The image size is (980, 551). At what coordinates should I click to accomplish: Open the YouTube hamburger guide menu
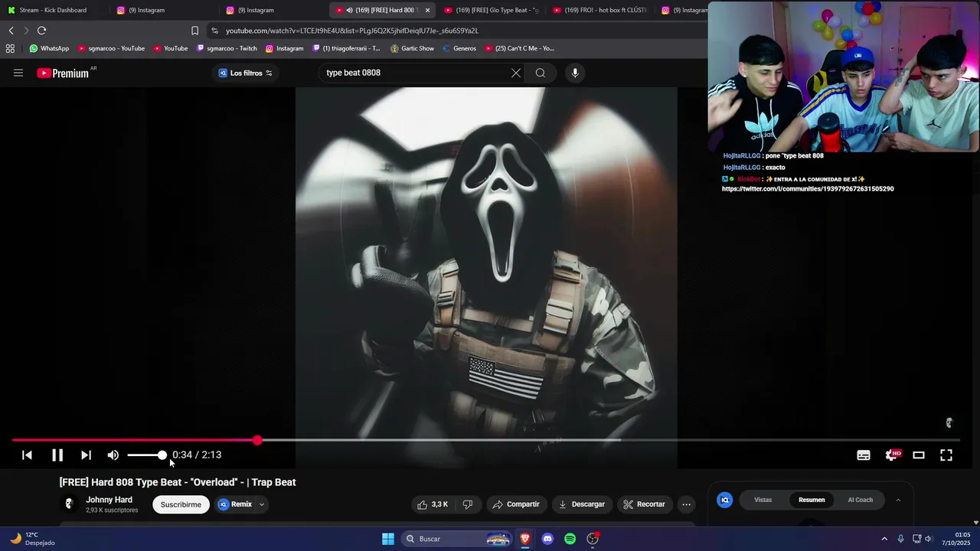click(18, 73)
